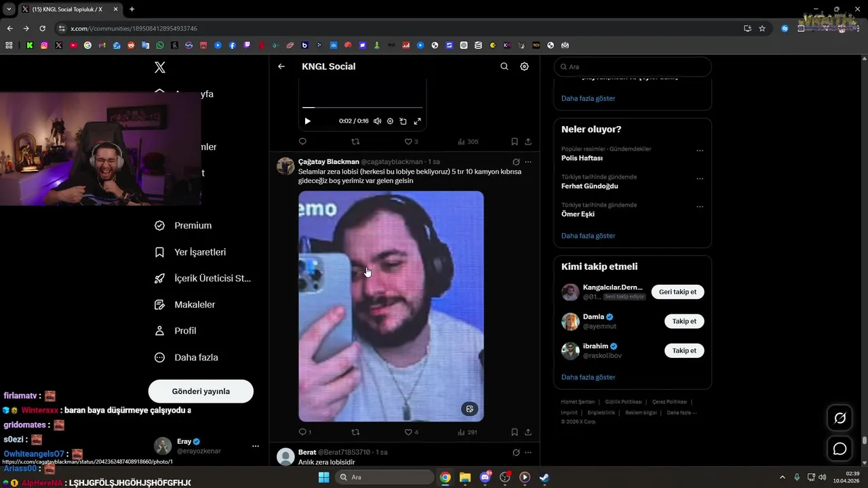The image size is (868, 488).
Task: Like Çağatay Blackman's post with 4 likes
Action: click(411, 432)
